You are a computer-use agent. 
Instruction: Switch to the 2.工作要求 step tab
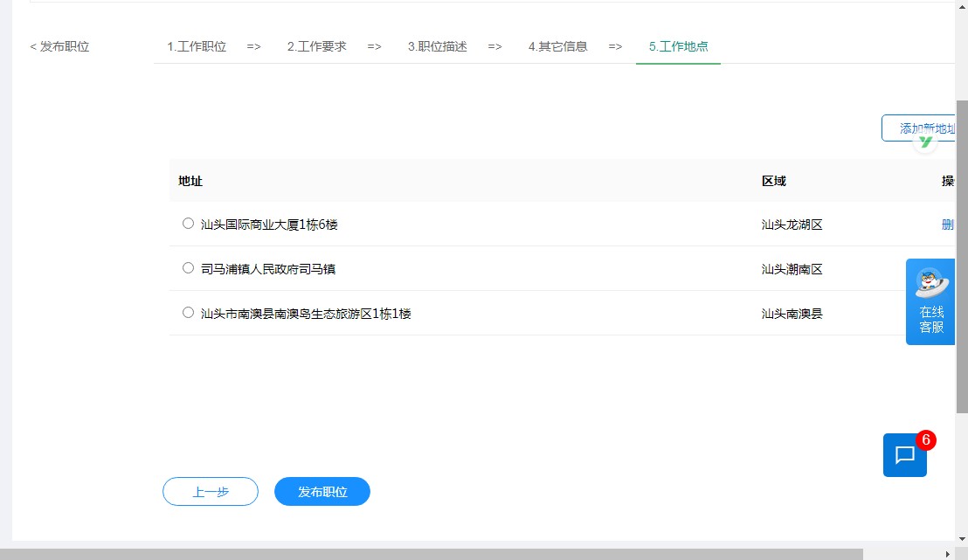coord(317,46)
